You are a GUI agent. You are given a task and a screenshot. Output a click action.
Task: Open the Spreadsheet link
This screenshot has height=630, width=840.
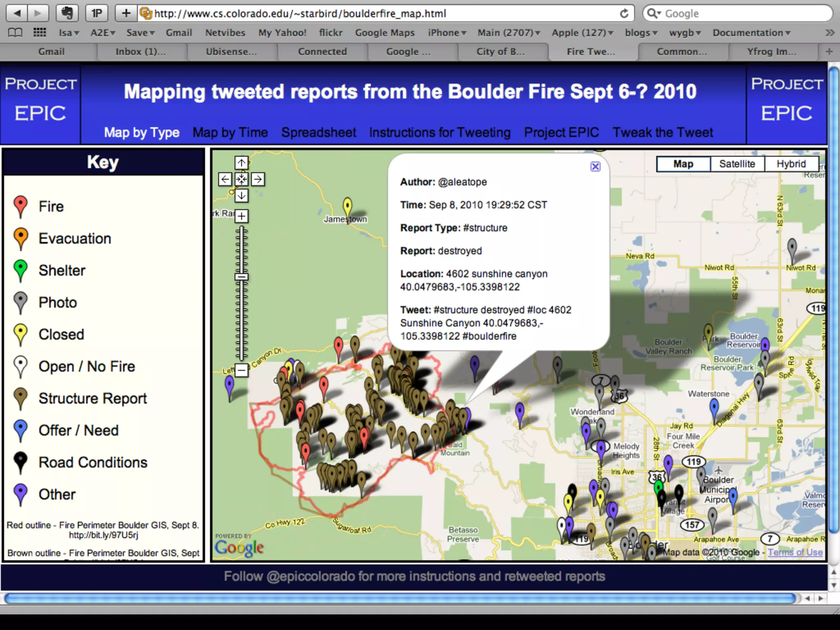[x=319, y=132]
